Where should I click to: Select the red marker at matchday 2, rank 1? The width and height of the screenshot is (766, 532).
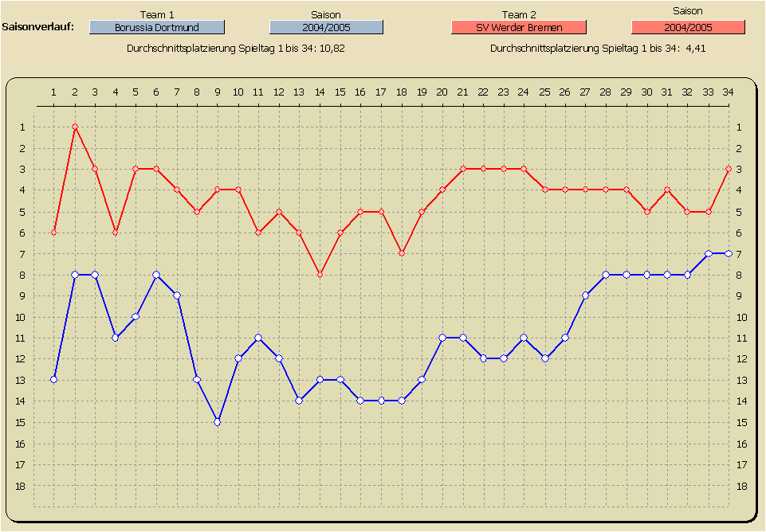pos(75,127)
